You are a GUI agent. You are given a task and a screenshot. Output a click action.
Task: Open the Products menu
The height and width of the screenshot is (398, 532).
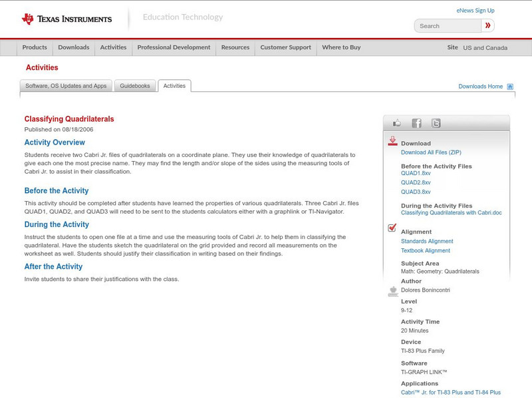(x=35, y=47)
